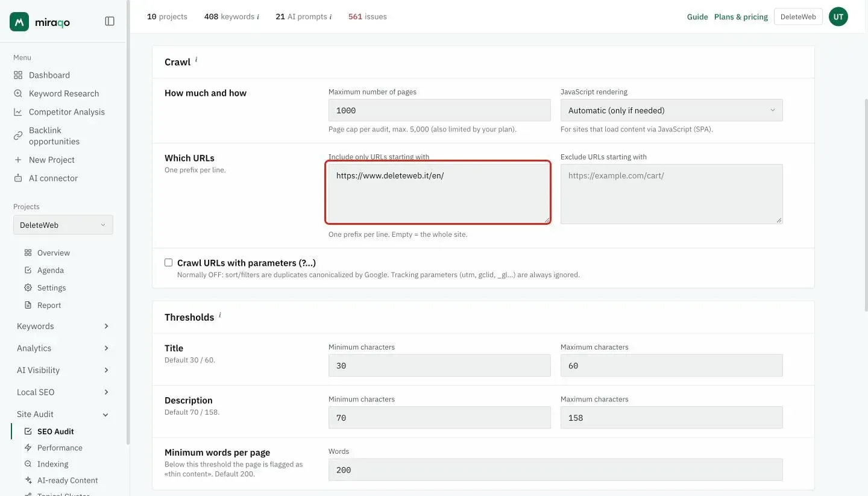Click the info icon beside Thresholds heading
The width and height of the screenshot is (868, 496).
coord(219,315)
